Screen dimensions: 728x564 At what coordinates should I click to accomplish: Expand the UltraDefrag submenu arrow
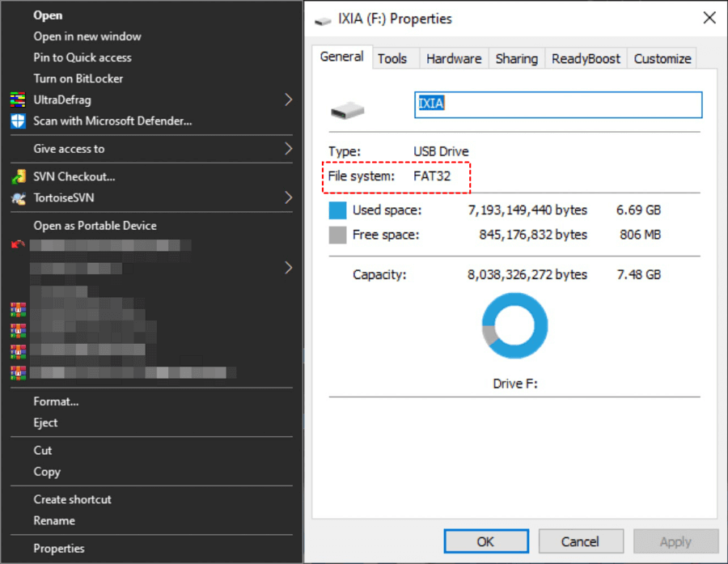[x=288, y=100]
